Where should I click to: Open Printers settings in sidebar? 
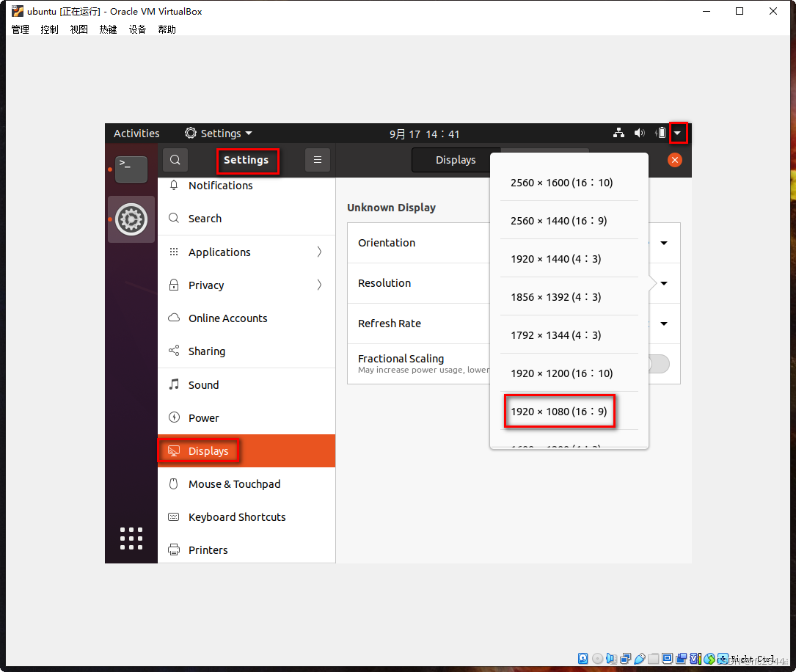247,549
